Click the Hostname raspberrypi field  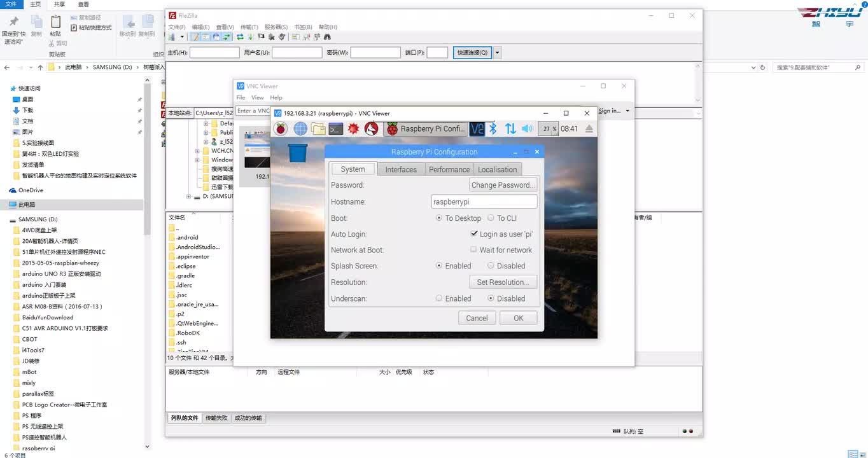pyautogui.click(x=484, y=202)
